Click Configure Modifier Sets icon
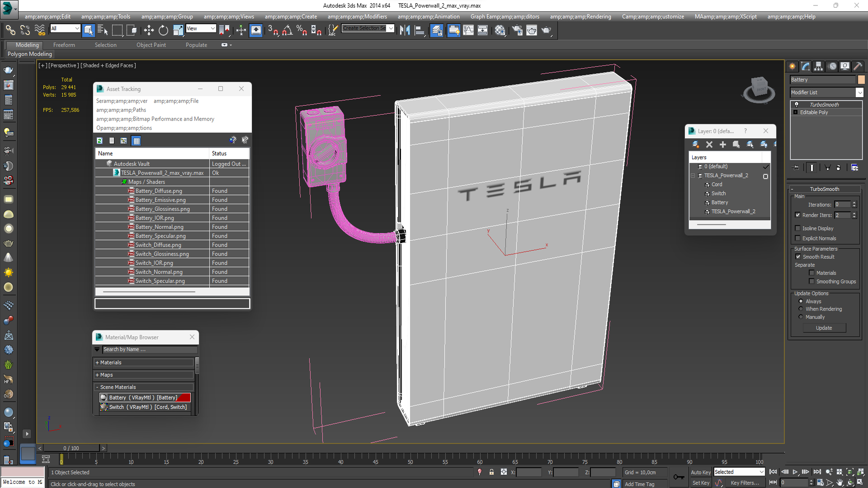 click(854, 167)
